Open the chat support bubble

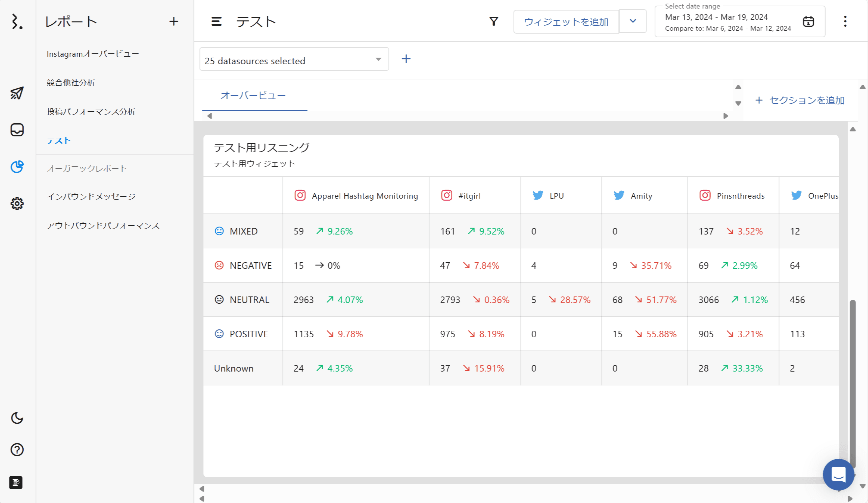tap(838, 474)
